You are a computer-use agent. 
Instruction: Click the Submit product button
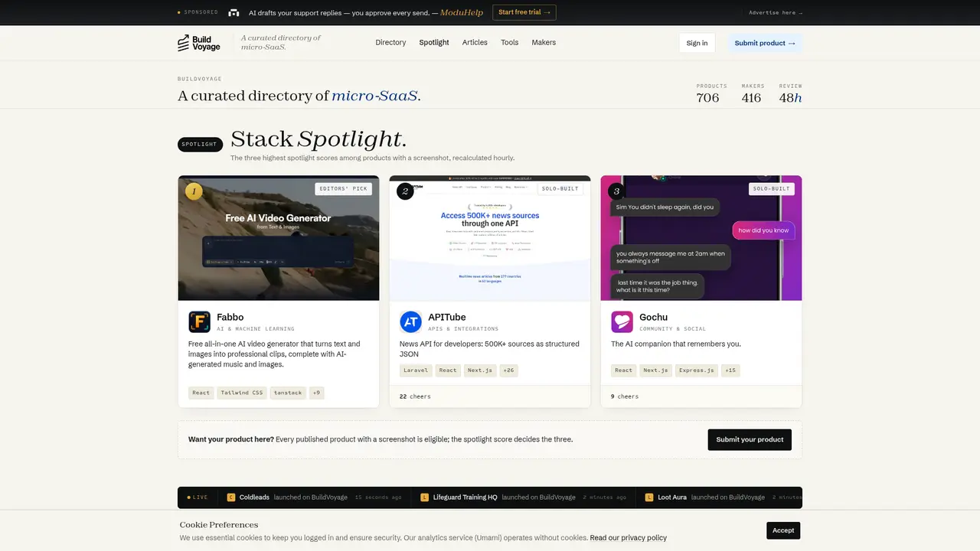[x=765, y=43]
